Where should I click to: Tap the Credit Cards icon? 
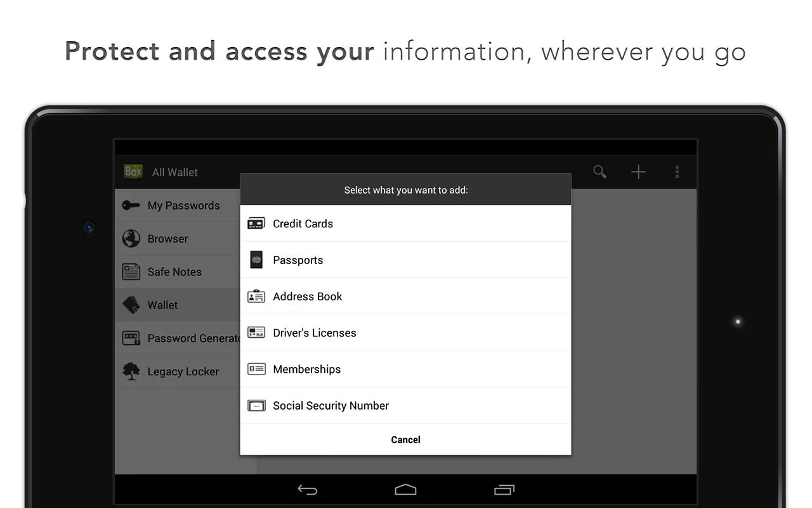coord(256,224)
